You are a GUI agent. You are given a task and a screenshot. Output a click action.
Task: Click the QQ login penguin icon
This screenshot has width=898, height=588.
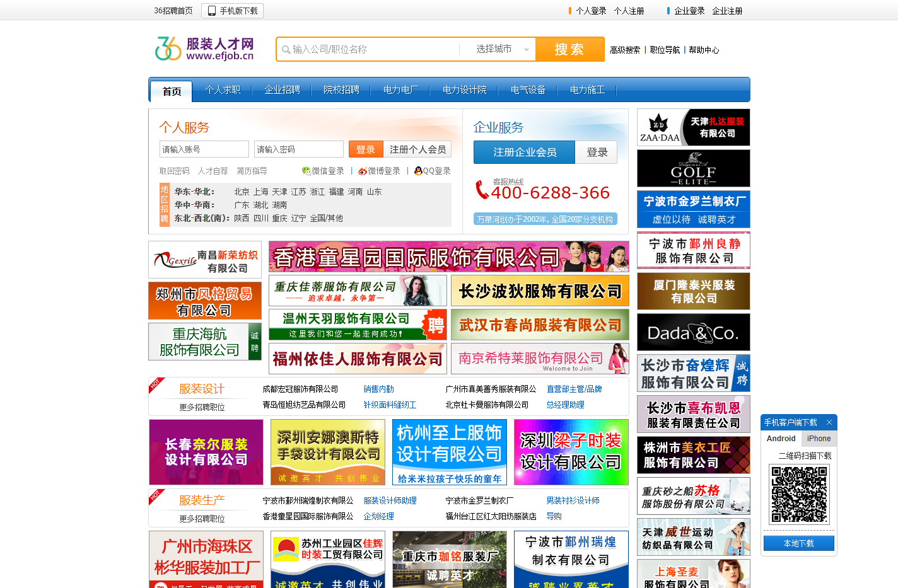[x=418, y=171]
